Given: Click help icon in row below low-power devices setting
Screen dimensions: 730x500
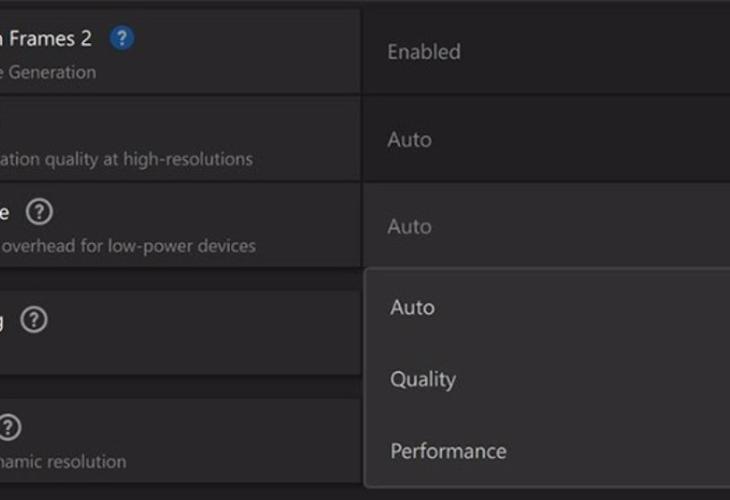Looking at the screenshot, I should 34,320.
